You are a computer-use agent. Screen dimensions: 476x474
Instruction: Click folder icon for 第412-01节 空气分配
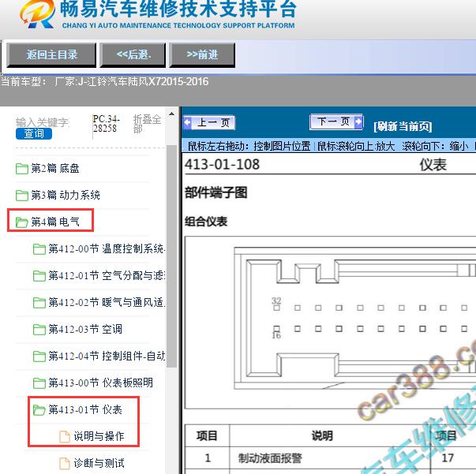[x=39, y=276]
